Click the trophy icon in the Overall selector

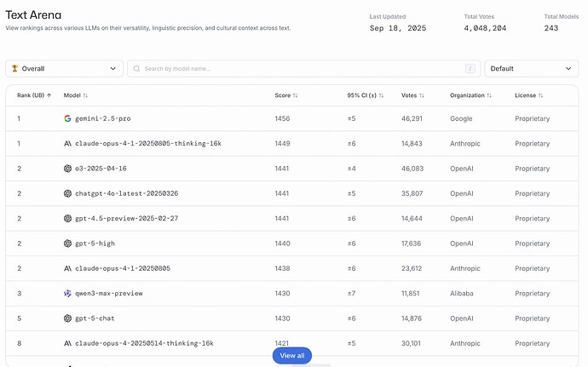(x=14, y=68)
